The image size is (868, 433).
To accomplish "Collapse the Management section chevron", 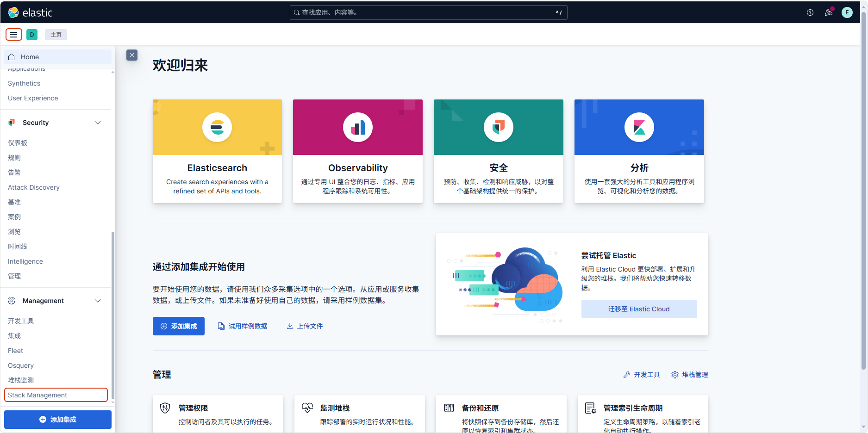I will coord(98,301).
